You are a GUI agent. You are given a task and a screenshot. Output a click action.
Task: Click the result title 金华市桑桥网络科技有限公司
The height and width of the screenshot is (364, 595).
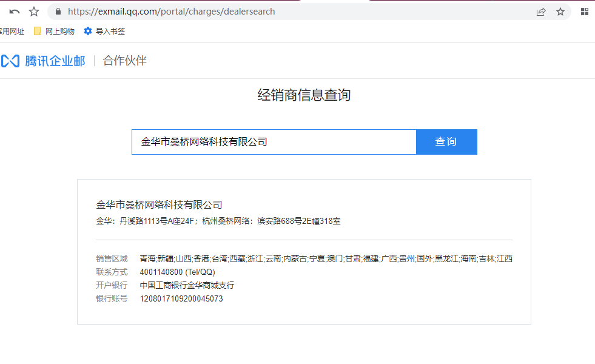coord(160,204)
